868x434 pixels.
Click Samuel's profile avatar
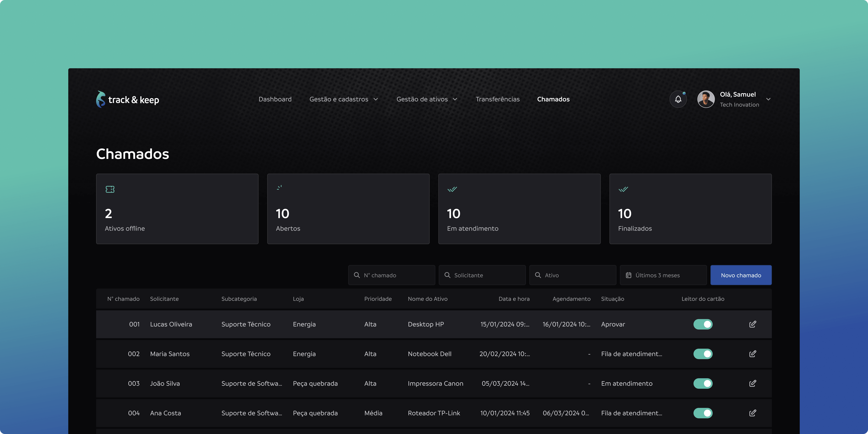(x=706, y=99)
